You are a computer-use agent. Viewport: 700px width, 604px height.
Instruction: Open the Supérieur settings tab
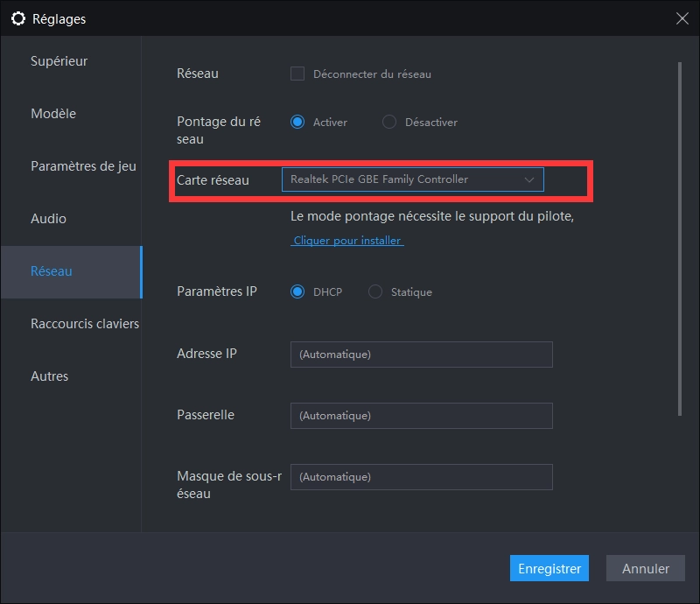click(x=59, y=61)
